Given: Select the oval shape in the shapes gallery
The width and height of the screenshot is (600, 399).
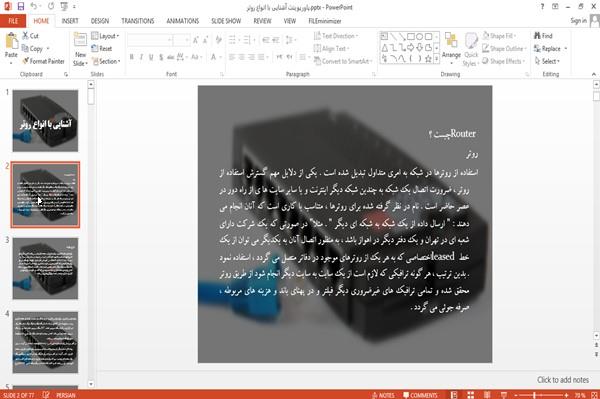Looking at the screenshot, I should point(420,37).
